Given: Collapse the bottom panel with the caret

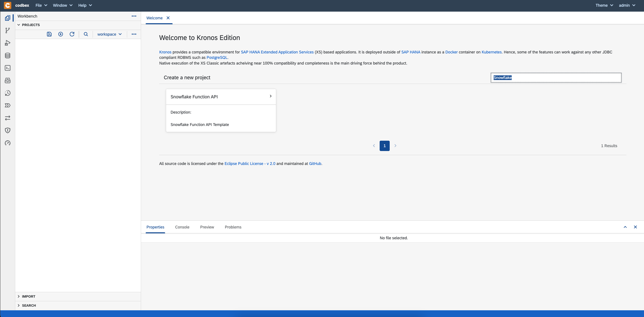Looking at the screenshot, I should click(625, 227).
